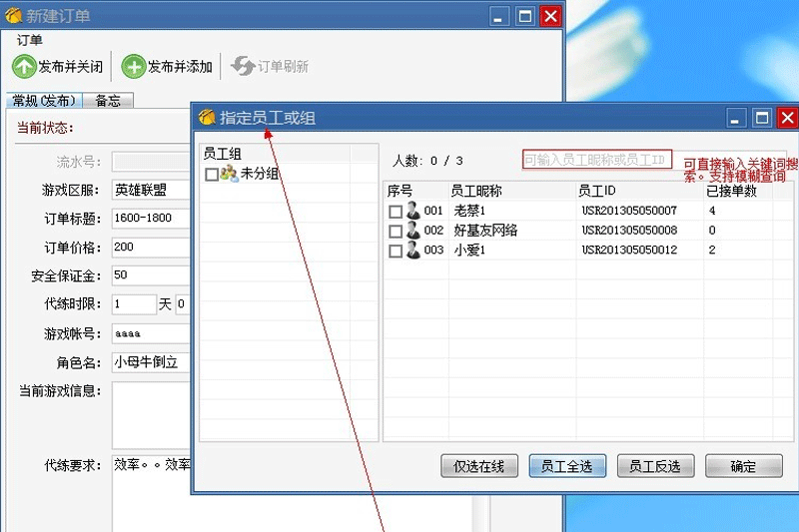Click the 新建订单 window title icon
This screenshot has width=799, height=532.
pyautogui.click(x=13, y=16)
